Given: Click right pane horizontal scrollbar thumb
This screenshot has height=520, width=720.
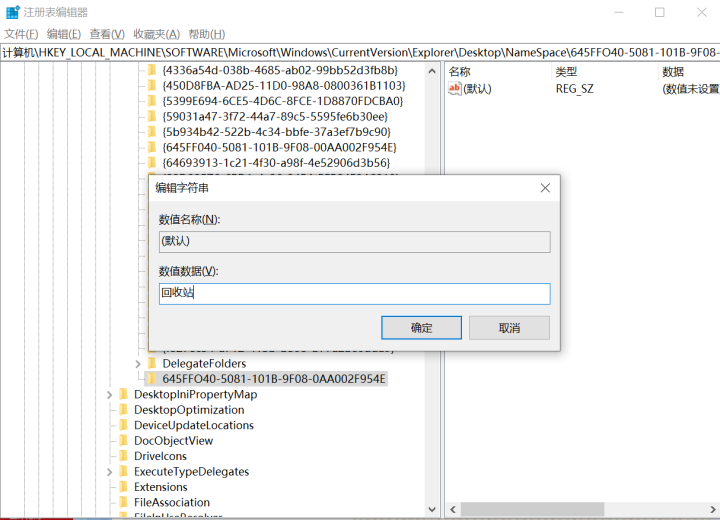Looking at the screenshot, I should (x=533, y=509).
